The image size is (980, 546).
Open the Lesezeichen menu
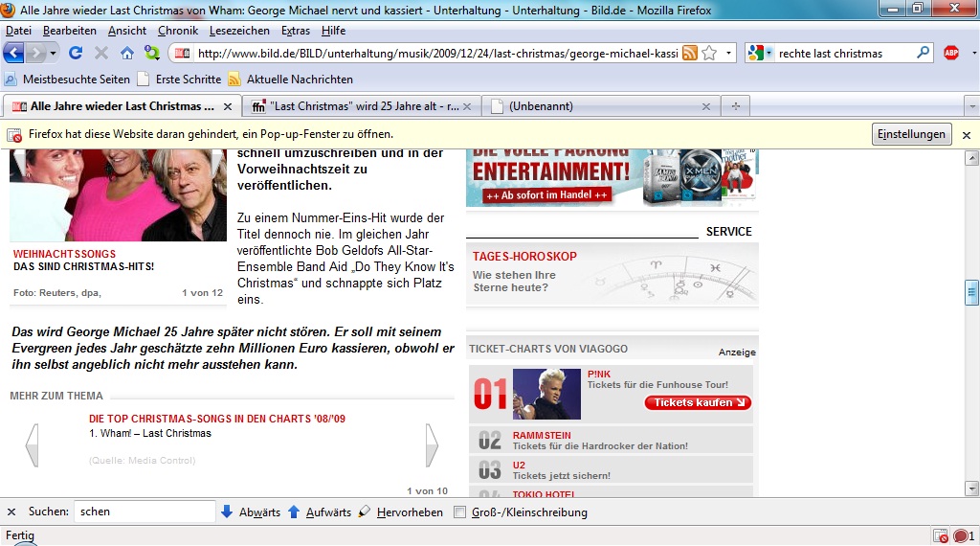(239, 31)
